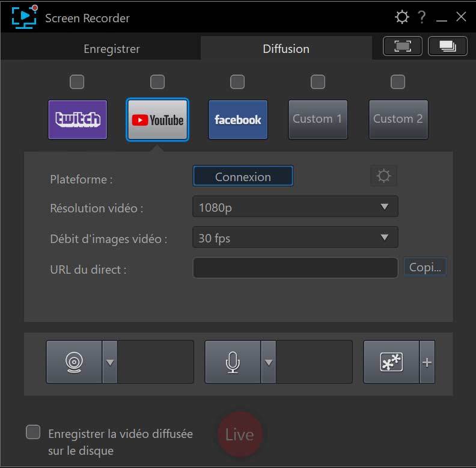This screenshot has width=476, height=468.
Task: Click the Screen Recorder app logo
Action: click(25, 17)
